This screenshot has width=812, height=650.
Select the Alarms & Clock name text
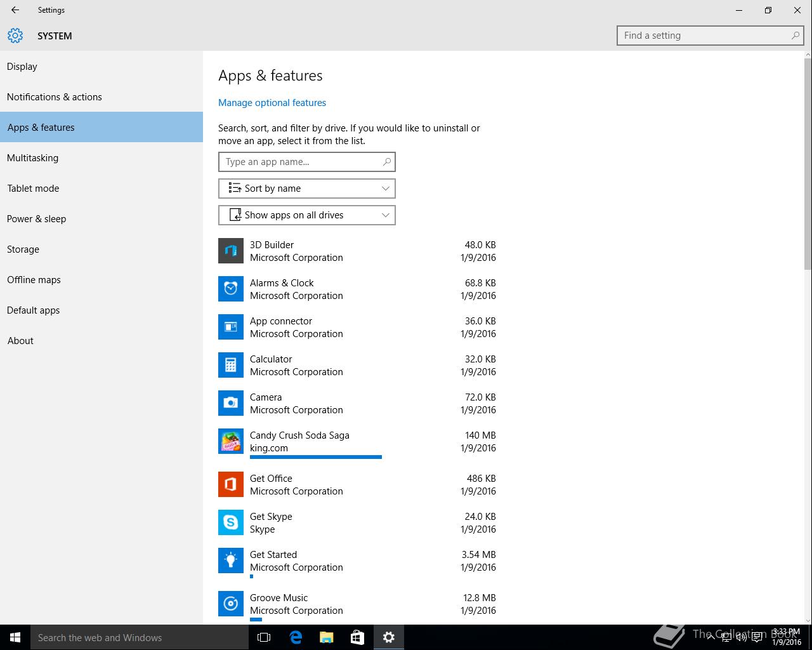282,283
